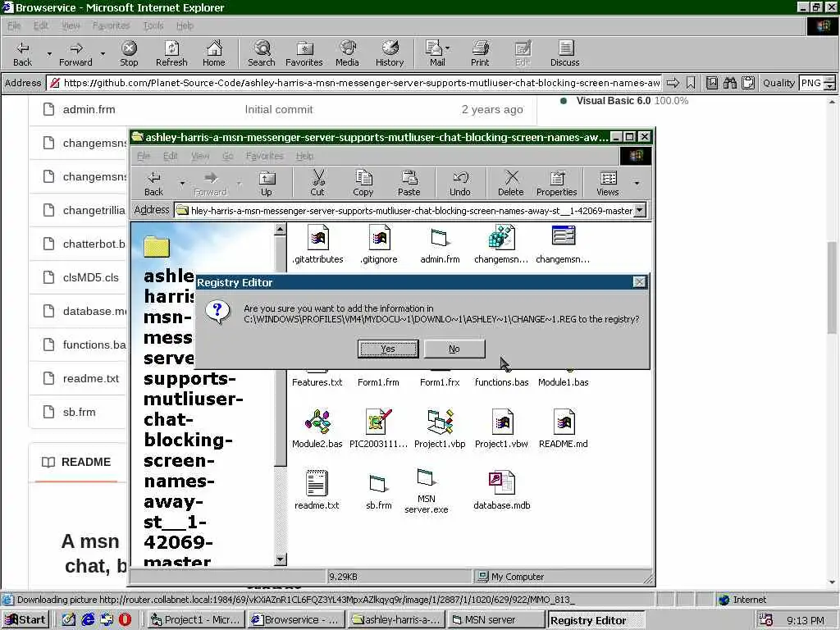Image resolution: width=840 pixels, height=630 pixels.
Task: Go Home in Internet Explorer
Action: (x=214, y=53)
